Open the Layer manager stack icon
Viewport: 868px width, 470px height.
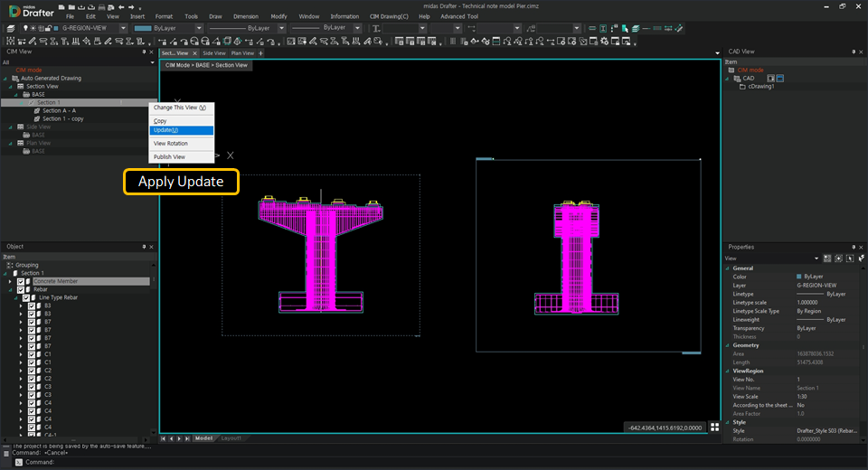[x=11, y=28]
